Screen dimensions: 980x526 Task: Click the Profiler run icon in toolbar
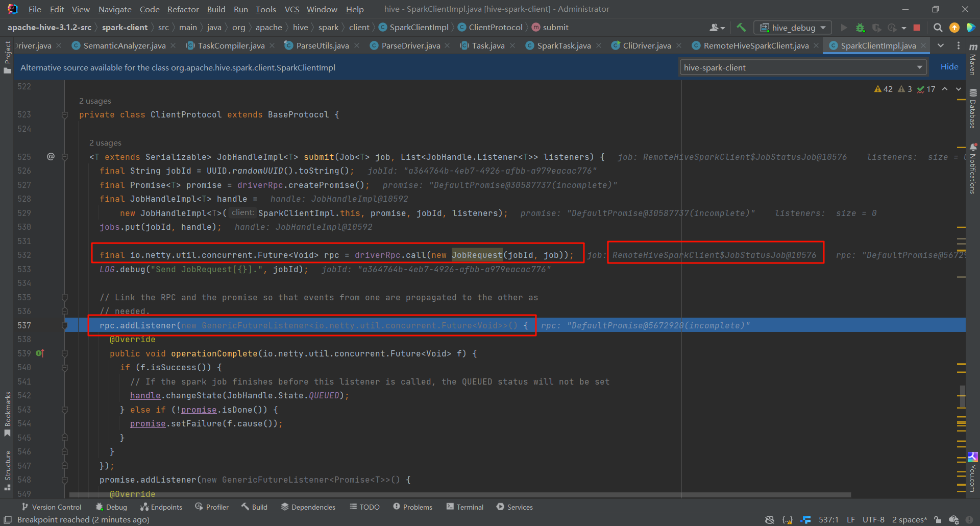pyautogui.click(x=892, y=28)
